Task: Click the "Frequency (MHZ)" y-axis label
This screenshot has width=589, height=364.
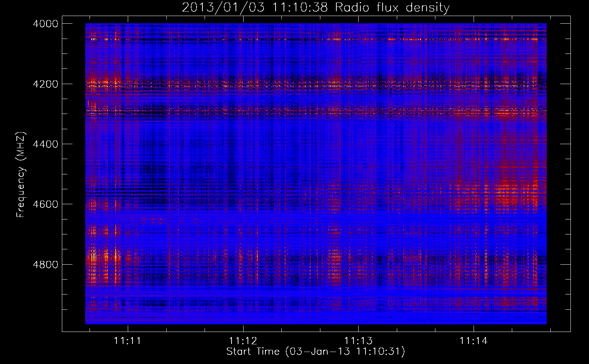Action: pos(21,174)
